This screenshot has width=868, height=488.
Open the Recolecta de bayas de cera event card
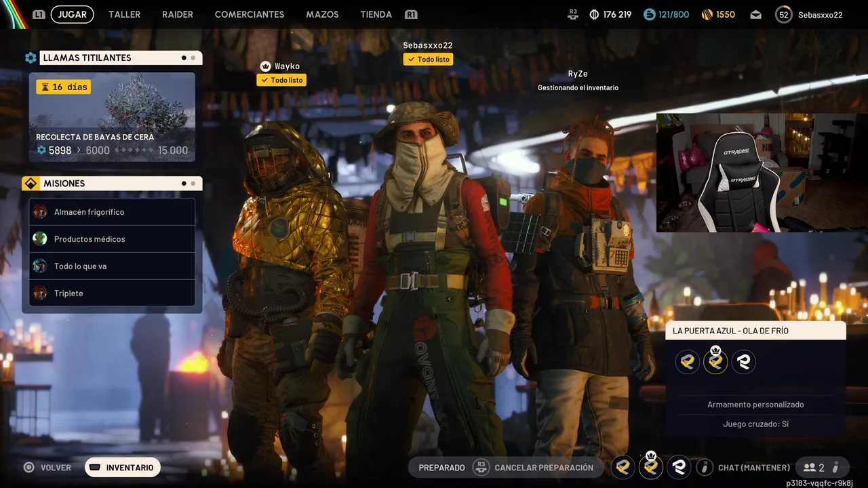(x=112, y=117)
